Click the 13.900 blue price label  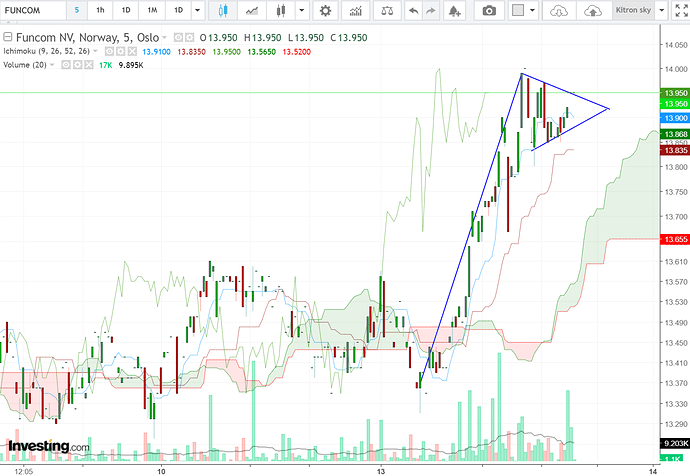pyautogui.click(x=675, y=118)
